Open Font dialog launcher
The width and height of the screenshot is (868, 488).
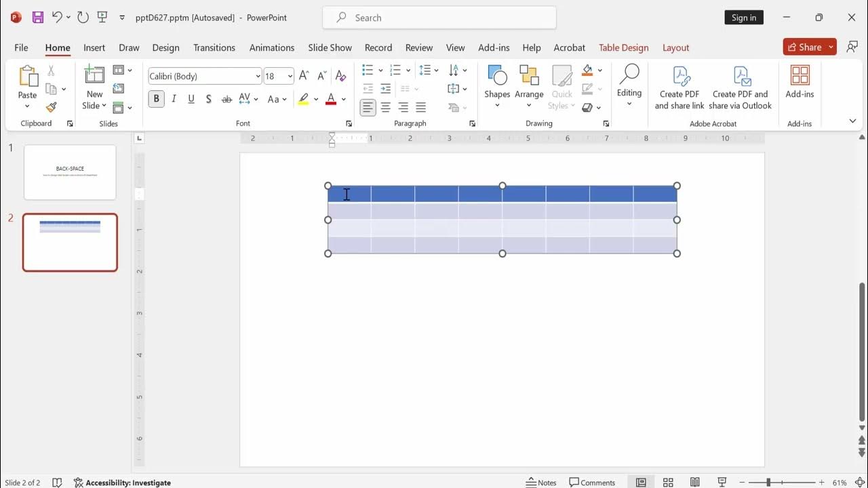[349, 124]
